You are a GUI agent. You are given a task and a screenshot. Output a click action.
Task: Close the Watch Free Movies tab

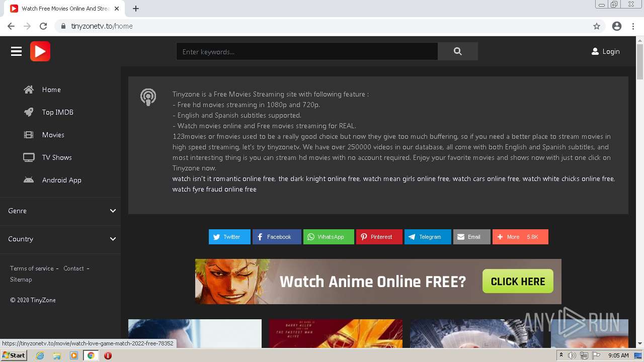(116, 9)
